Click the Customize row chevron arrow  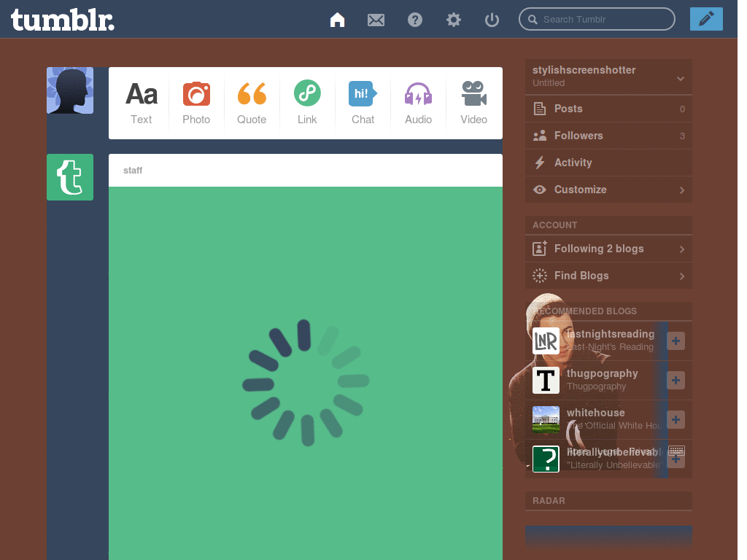[x=682, y=190]
